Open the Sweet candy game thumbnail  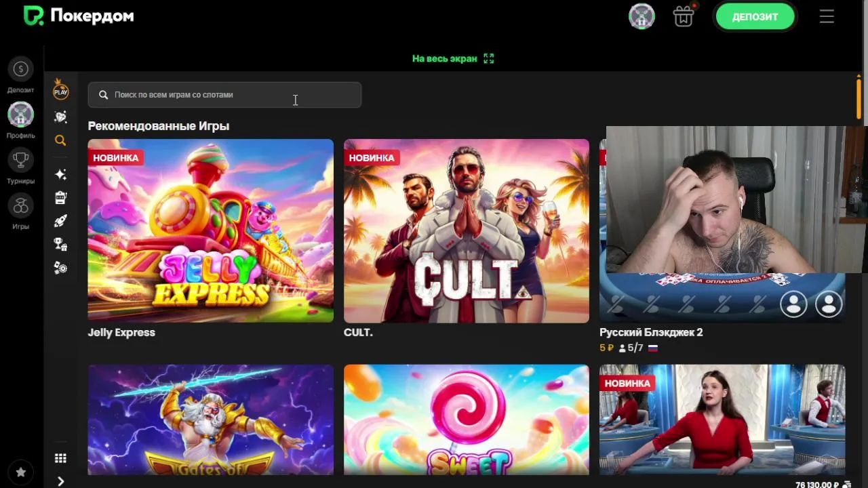(467, 420)
